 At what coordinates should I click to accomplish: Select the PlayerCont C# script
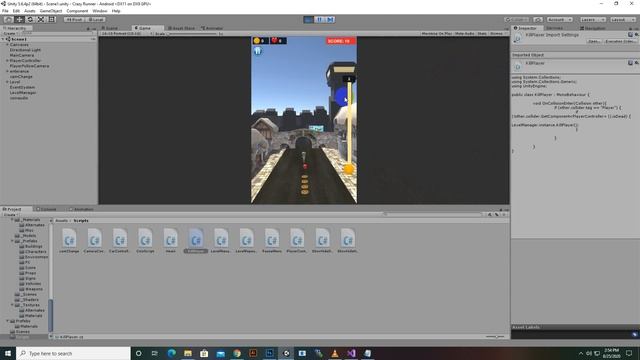click(x=297, y=241)
